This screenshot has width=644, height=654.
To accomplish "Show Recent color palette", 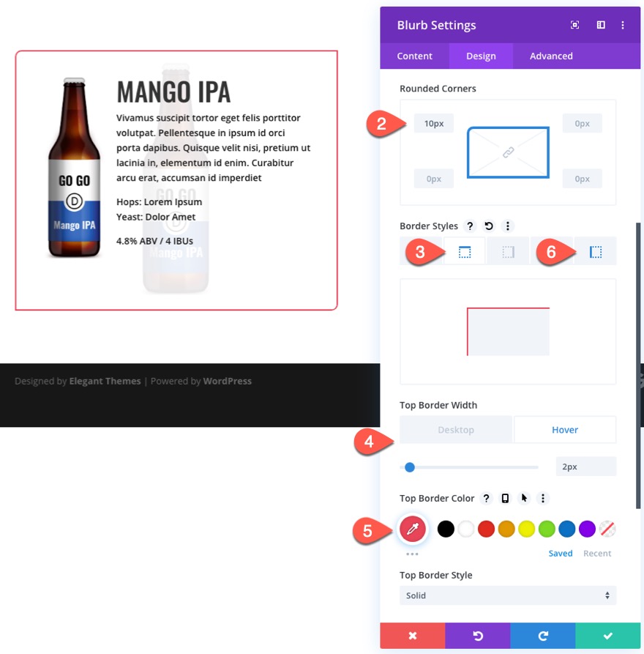I will (597, 553).
